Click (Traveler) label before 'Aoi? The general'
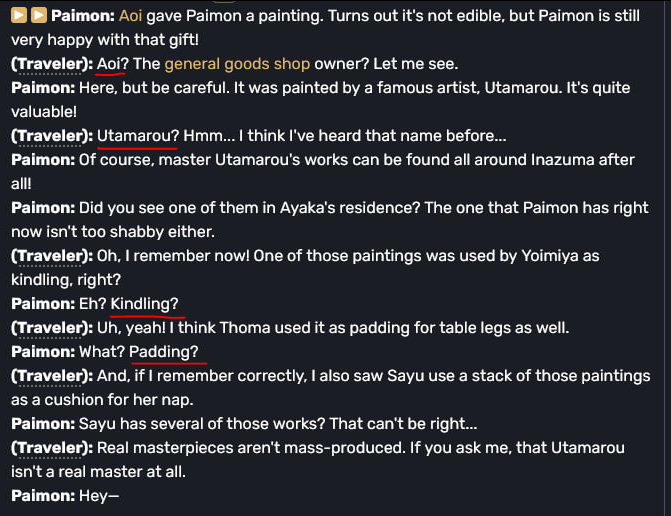The height and width of the screenshot is (516, 671). pyautogui.click(x=52, y=64)
